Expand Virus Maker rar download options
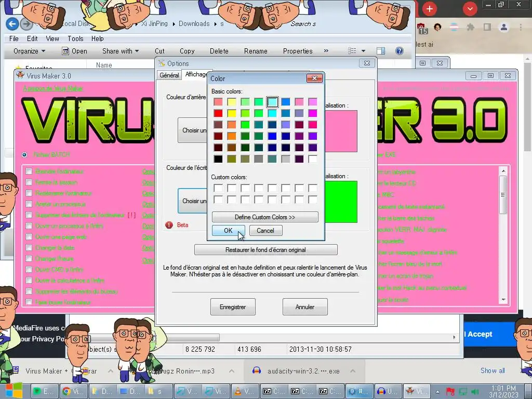Viewport: 532px width, 399px height. [x=111, y=371]
